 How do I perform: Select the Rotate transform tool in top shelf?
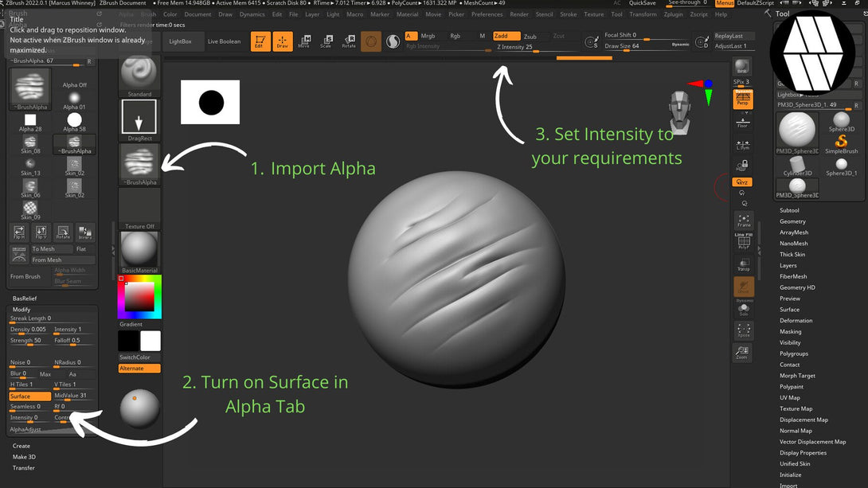point(349,41)
